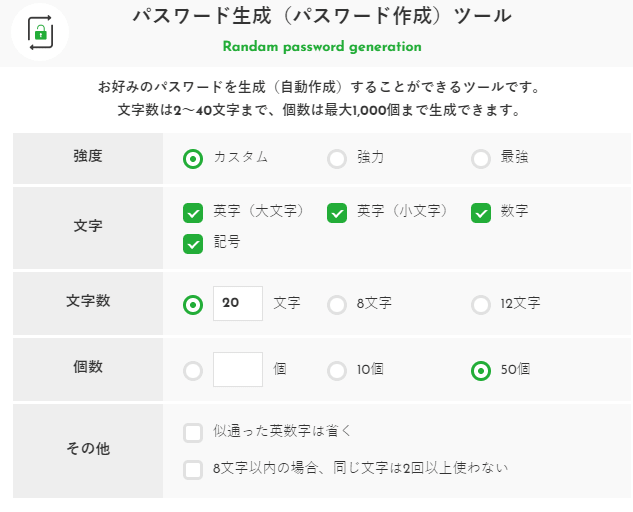This screenshot has height=512, width=633.
Task: Enable the 同じ文字は2回以上使わない checkbox
Action: pos(193,468)
